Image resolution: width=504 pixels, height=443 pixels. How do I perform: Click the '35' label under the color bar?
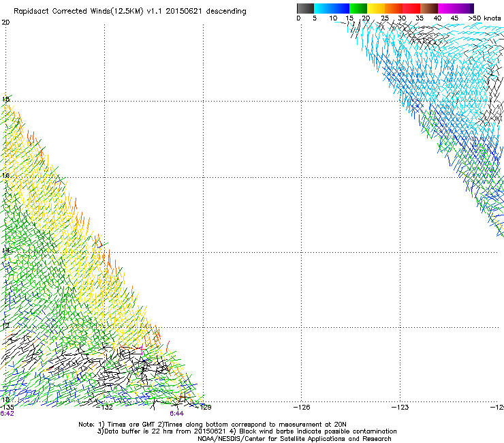pos(420,18)
